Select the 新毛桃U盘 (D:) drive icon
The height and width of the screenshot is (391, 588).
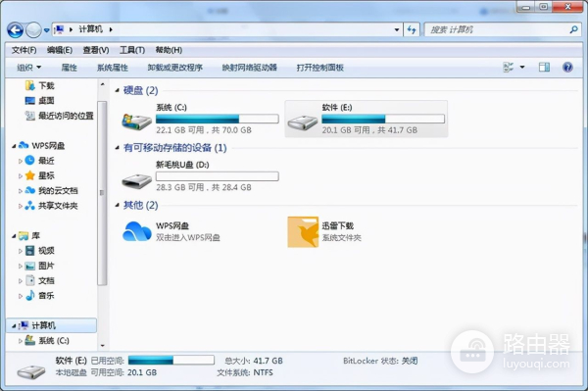[x=136, y=180]
